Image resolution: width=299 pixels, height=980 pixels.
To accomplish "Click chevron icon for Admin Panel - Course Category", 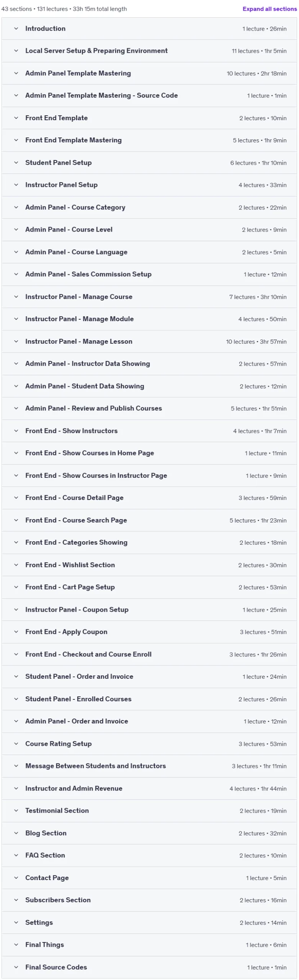I will (x=16, y=207).
